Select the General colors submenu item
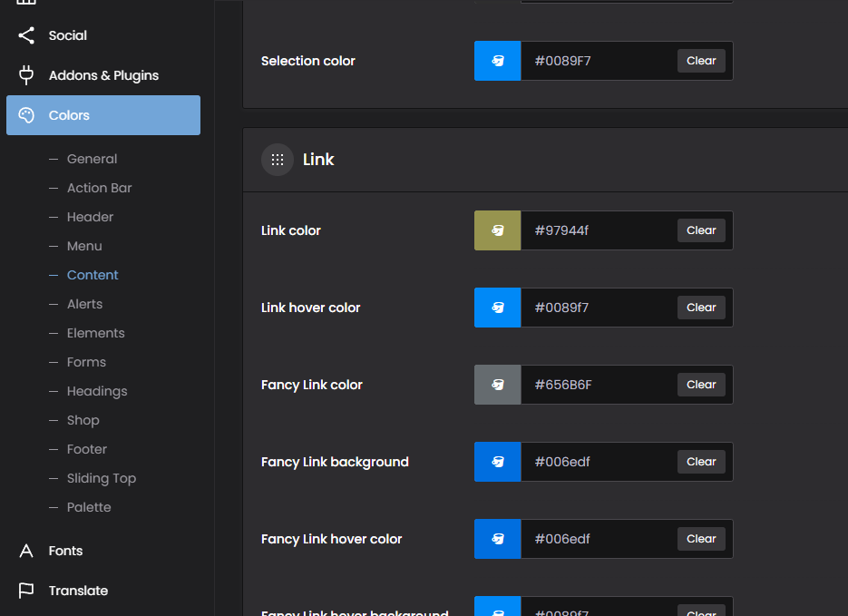This screenshot has height=616, width=848. click(92, 159)
